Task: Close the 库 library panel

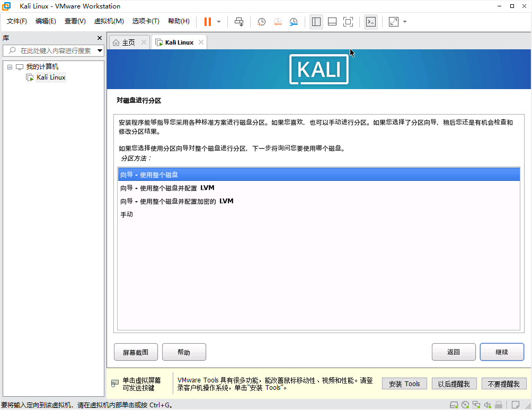Action: [100, 38]
